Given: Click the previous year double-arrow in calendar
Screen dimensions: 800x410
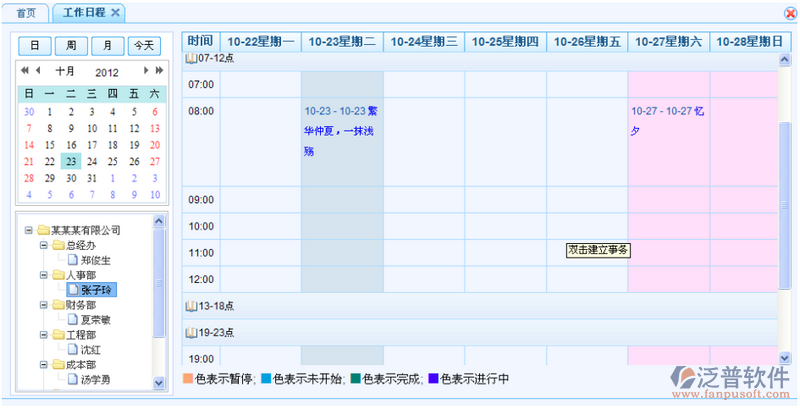Looking at the screenshot, I should pos(25,71).
